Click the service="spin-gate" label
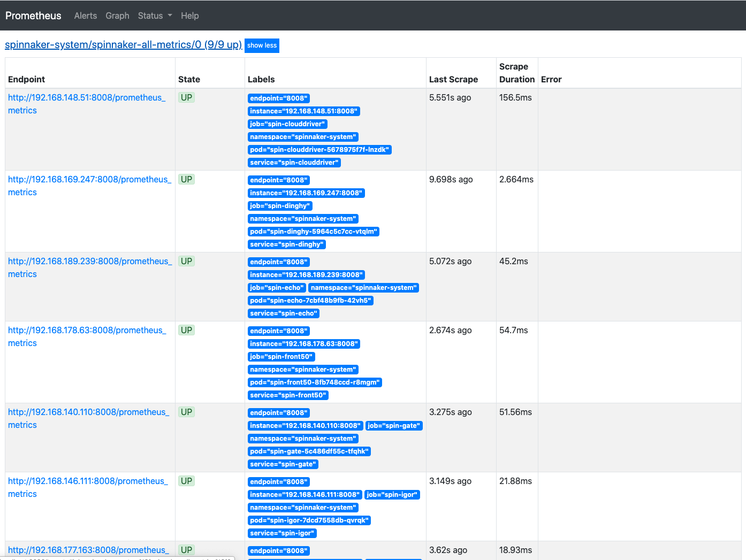 point(283,464)
